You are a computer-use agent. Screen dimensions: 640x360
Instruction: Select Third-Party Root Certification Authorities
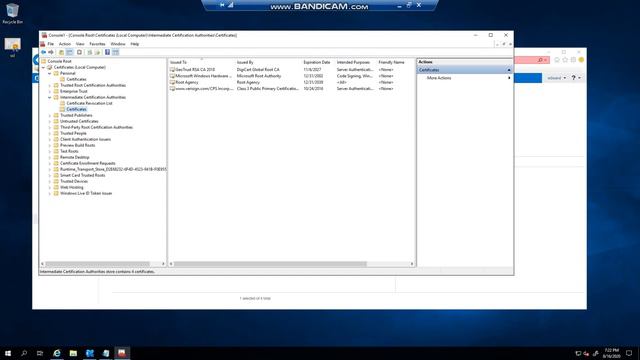(96, 127)
